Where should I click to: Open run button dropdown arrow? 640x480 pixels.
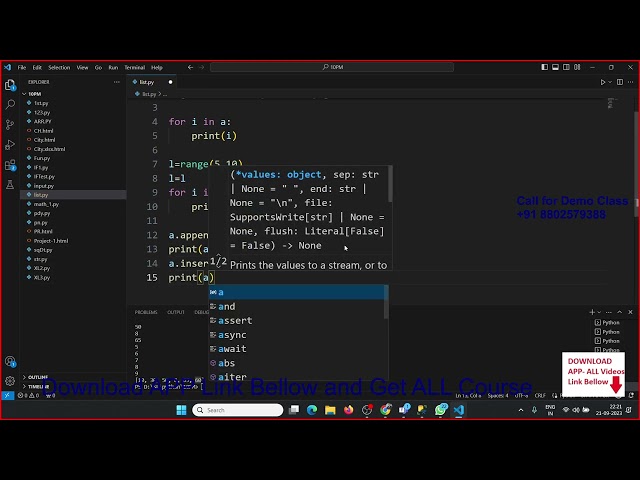point(610,82)
